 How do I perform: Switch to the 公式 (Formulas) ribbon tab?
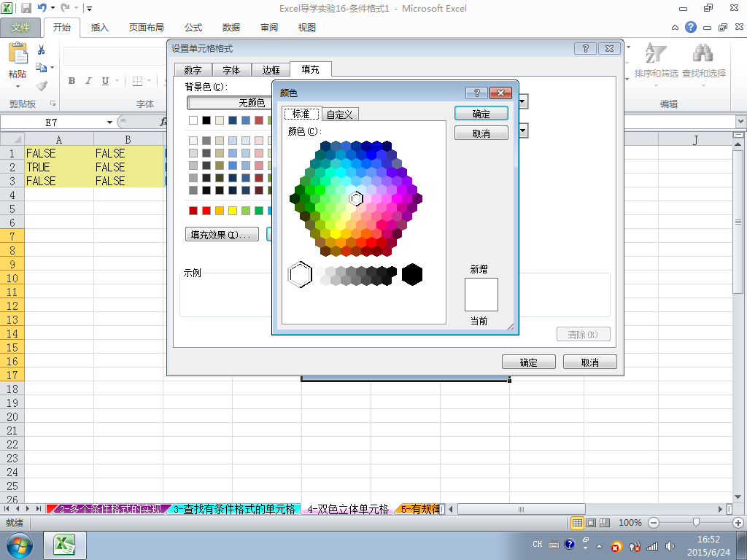tap(193, 28)
